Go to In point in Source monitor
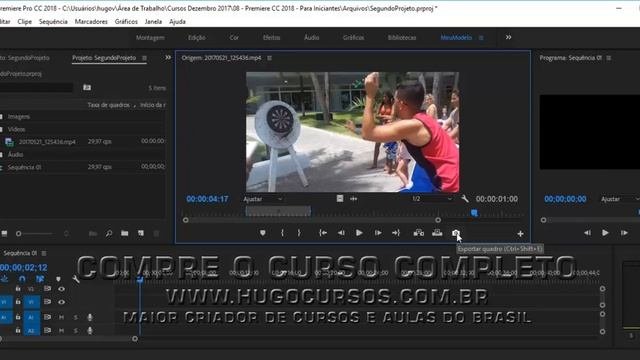Image resolution: width=640 pixels, height=360 pixels. click(x=322, y=233)
